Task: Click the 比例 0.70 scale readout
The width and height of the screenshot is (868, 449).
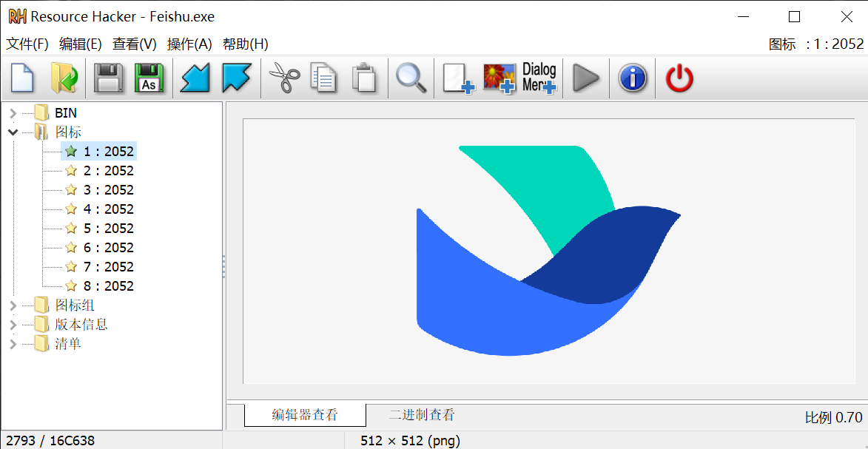Action: (x=834, y=417)
